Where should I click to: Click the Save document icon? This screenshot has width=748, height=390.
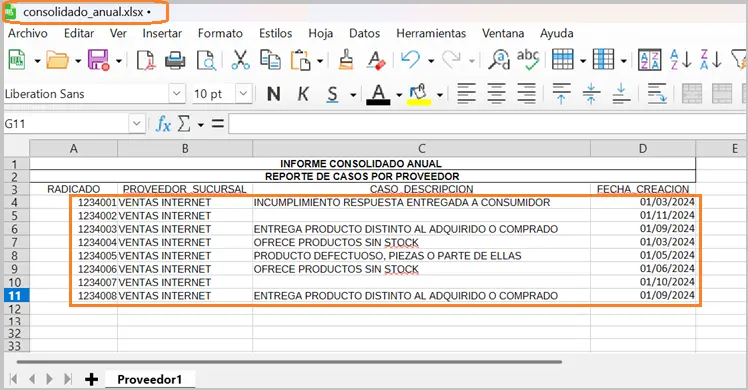click(x=98, y=61)
